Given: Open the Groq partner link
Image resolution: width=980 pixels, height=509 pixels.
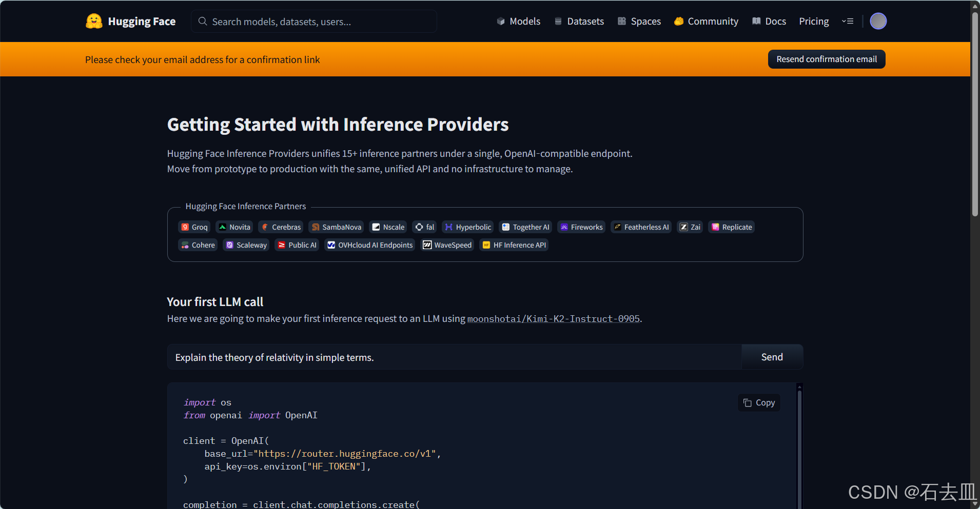Looking at the screenshot, I should 194,227.
